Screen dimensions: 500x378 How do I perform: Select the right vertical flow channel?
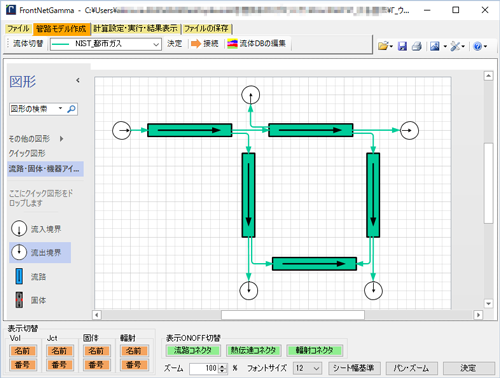coord(373,195)
